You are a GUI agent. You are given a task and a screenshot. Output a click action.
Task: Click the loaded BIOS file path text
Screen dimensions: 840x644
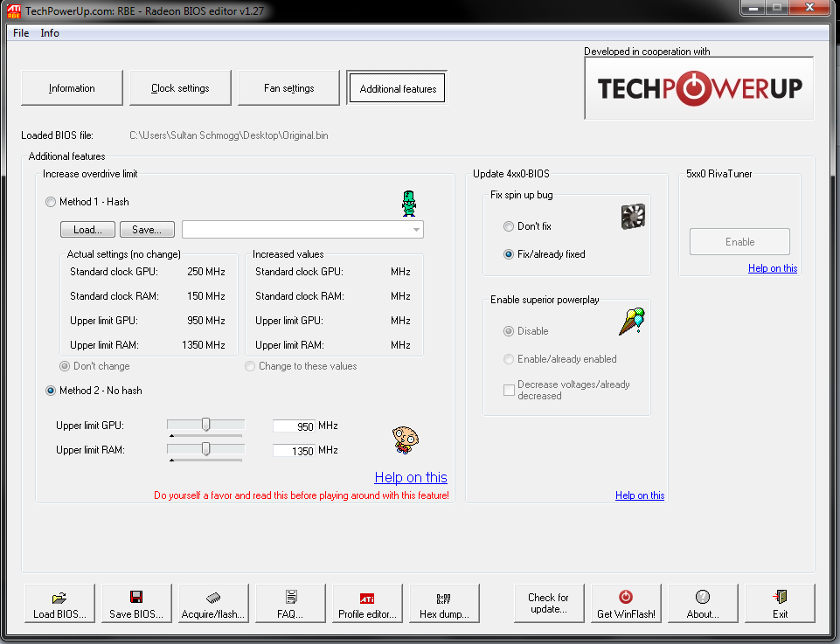click(x=229, y=135)
